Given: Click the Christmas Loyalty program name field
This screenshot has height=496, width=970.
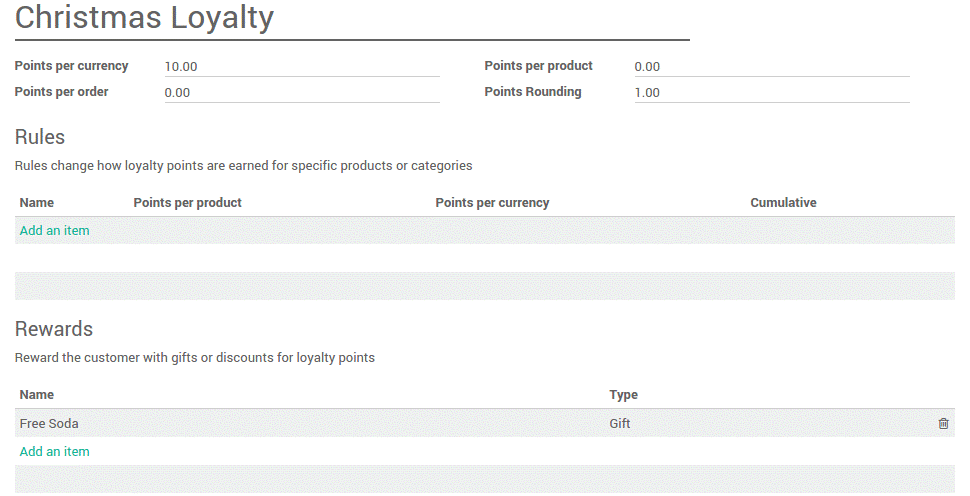Looking at the screenshot, I should click(350, 18).
